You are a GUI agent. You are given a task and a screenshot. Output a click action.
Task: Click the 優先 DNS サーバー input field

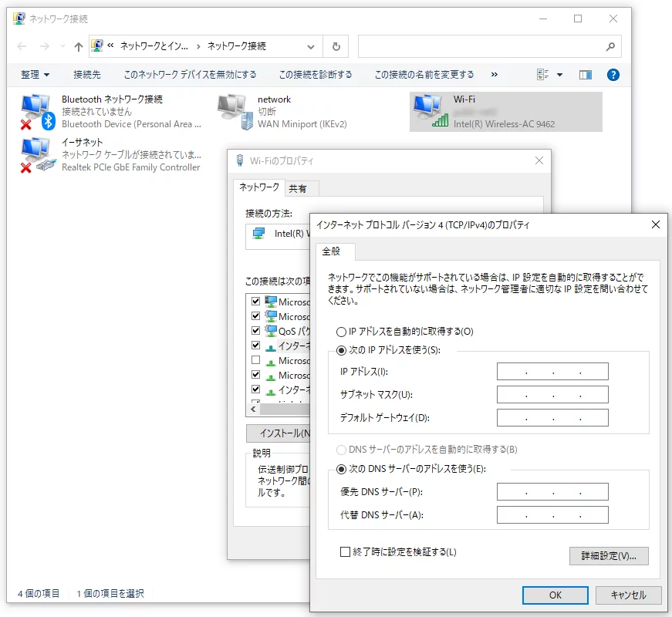click(552, 492)
